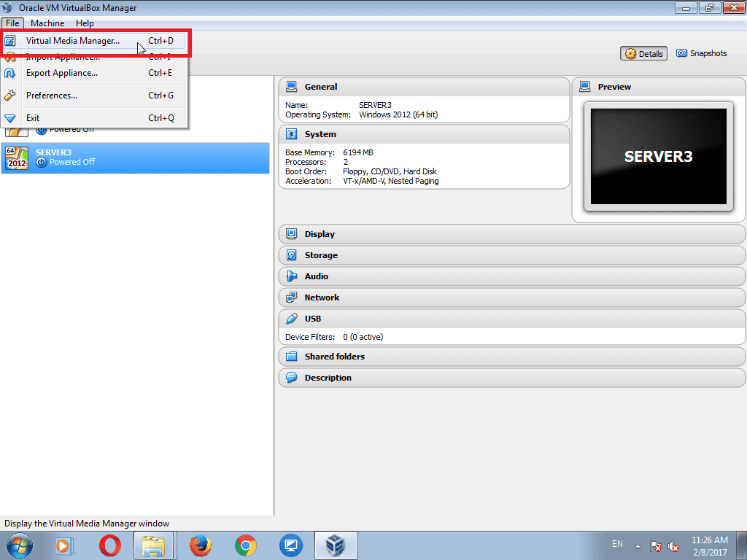Expand the Audio section
Screen dimensions: 747x560
click(511, 276)
